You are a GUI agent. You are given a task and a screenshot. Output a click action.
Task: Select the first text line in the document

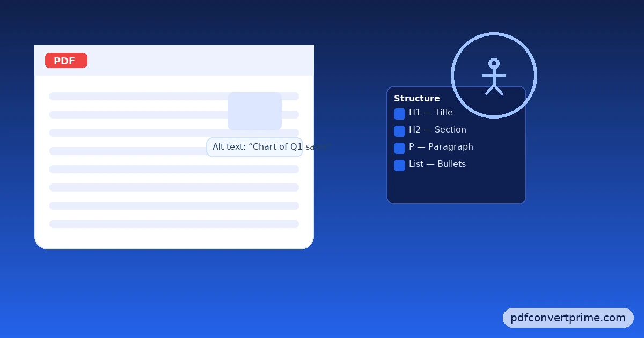pyautogui.click(x=174, y=96)
